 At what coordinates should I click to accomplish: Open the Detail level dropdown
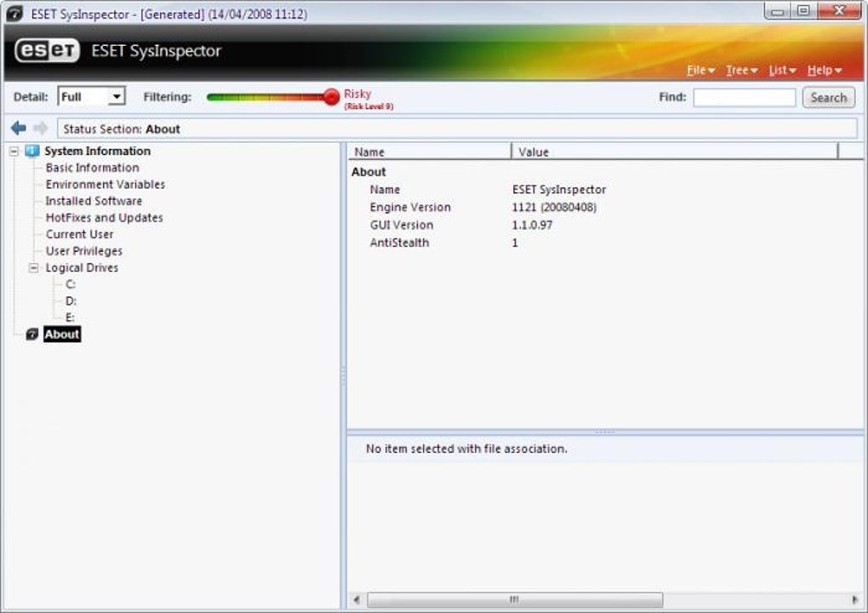(x=117, y=96)
